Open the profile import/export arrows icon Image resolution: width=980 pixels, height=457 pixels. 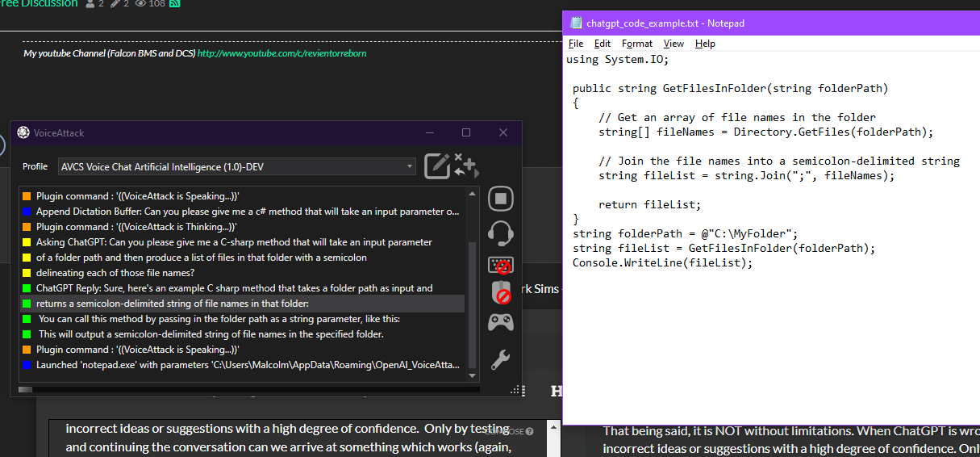(x=465, y=166)
